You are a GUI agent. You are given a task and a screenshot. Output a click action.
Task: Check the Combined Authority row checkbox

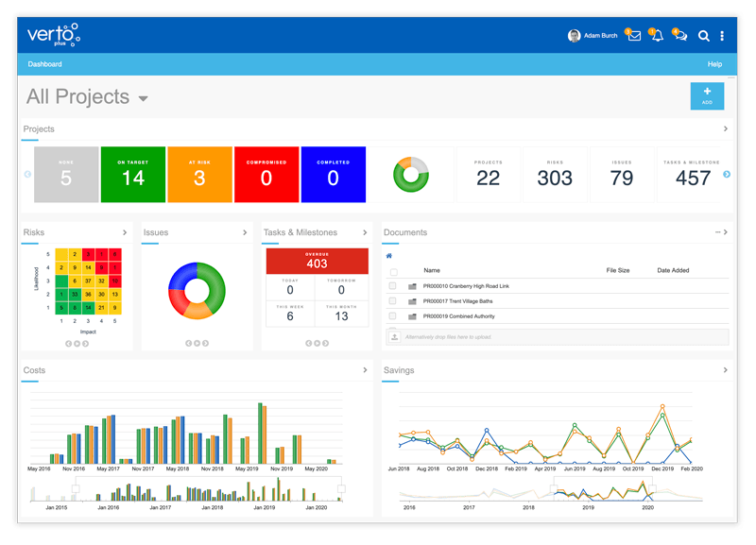pyautogui.click(x=392, y=316)
